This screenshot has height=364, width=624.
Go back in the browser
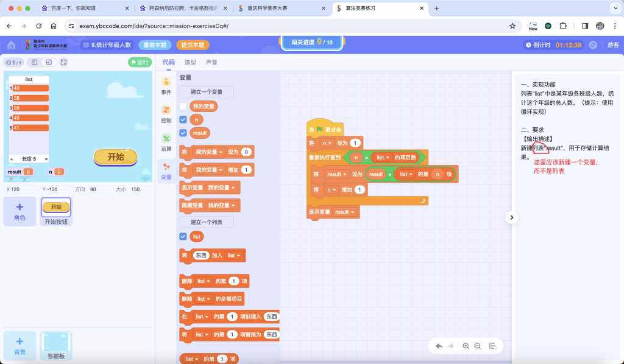[9, 26]
